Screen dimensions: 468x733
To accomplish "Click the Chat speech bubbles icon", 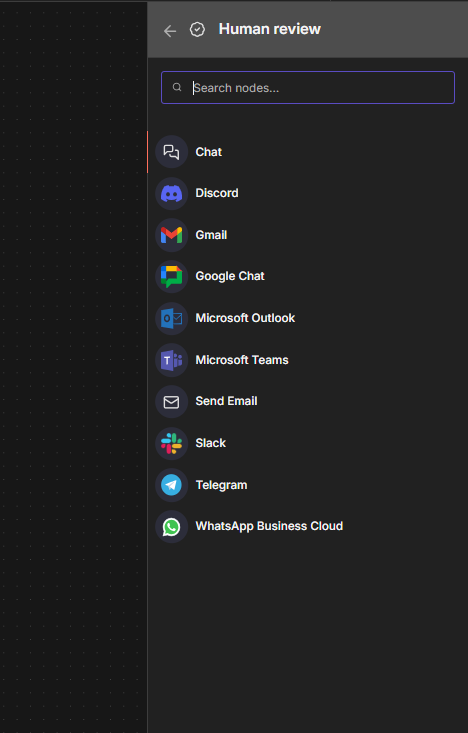I will pos(171,152).
